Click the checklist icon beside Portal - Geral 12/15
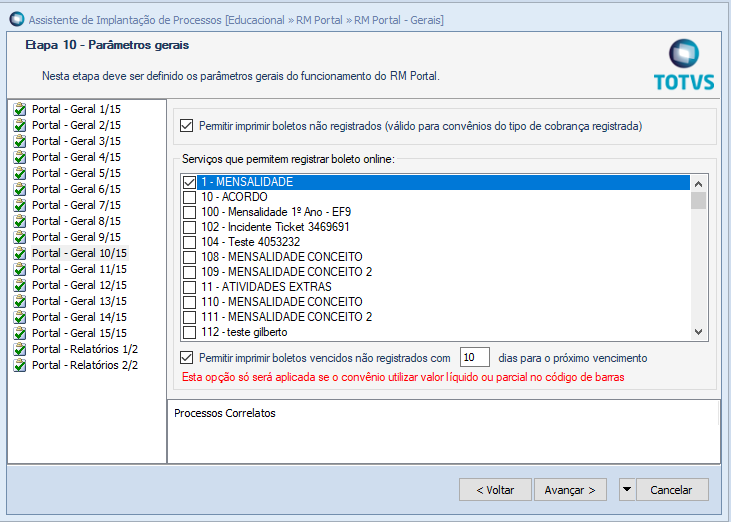Viewport: 731px width, 522px height. click(20, 285)
